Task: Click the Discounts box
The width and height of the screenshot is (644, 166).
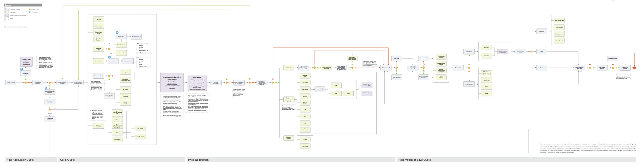Action: (289, 68)
